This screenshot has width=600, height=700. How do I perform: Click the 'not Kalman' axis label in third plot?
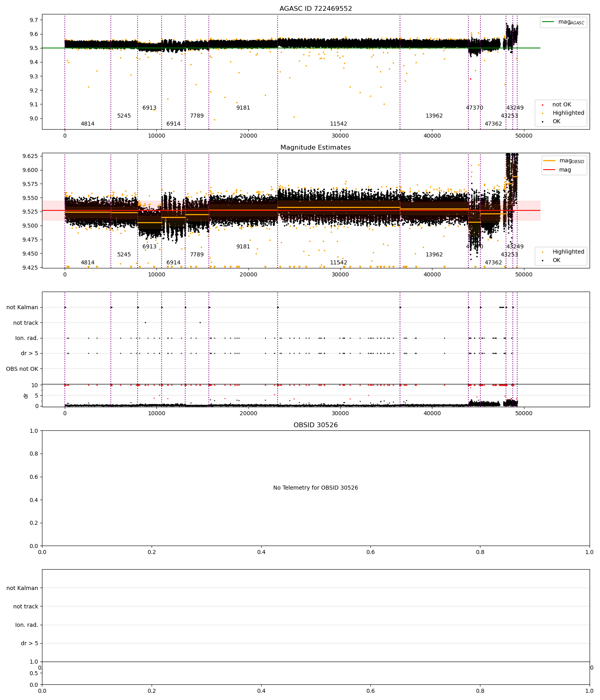22,308
